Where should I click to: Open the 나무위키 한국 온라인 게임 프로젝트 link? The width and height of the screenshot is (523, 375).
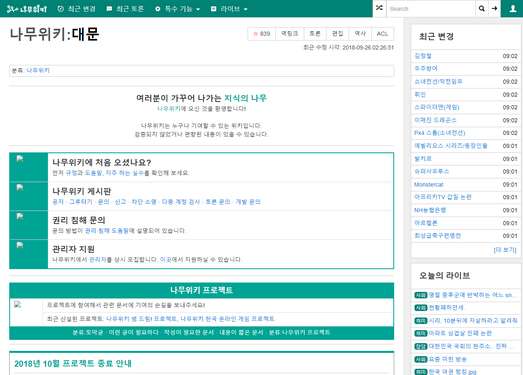point(227,319)
